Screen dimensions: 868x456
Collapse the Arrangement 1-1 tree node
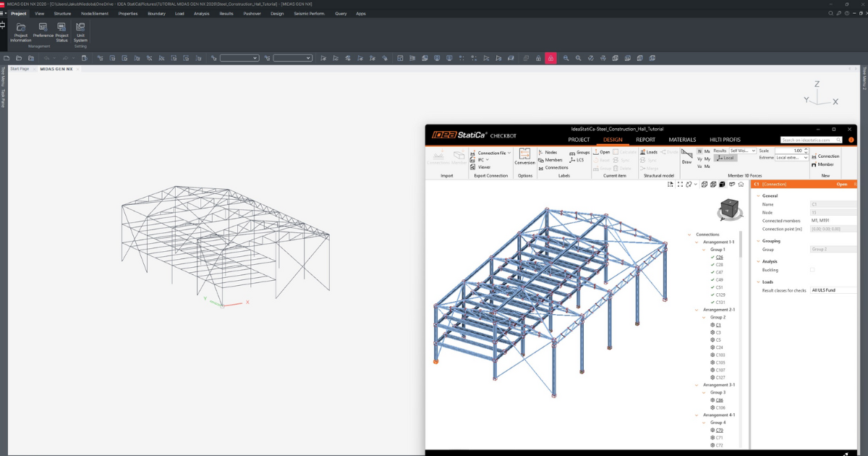tap(697, 242)
